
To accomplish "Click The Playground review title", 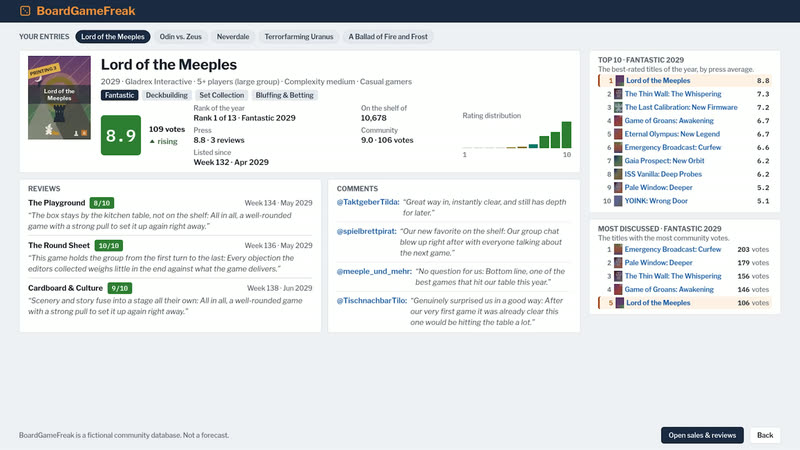I will click(x=57, y=203).
